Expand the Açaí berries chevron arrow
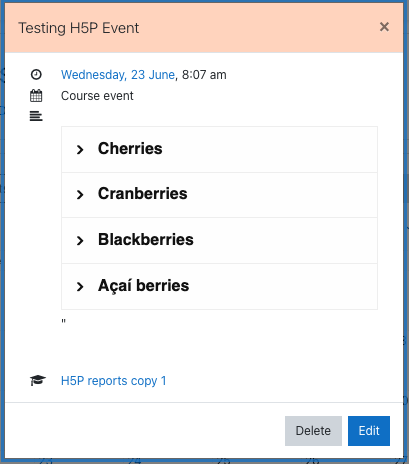The height and width of the screenshot is (464, 409). (80, 286)
